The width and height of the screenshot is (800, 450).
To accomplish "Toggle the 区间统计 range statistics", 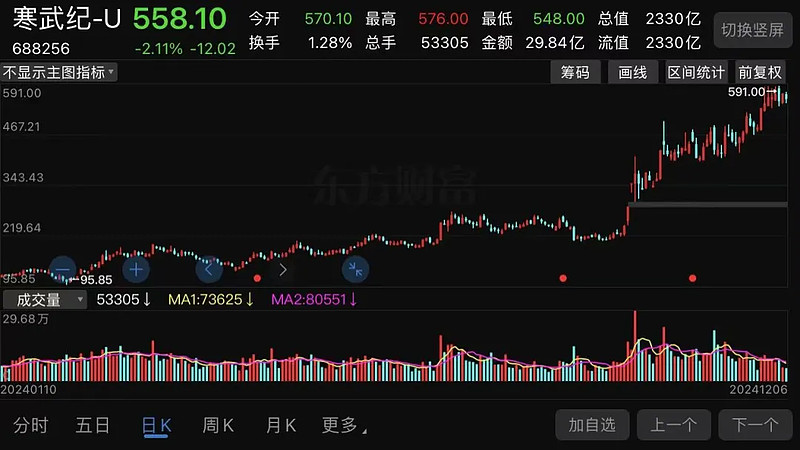I will 696,72.
